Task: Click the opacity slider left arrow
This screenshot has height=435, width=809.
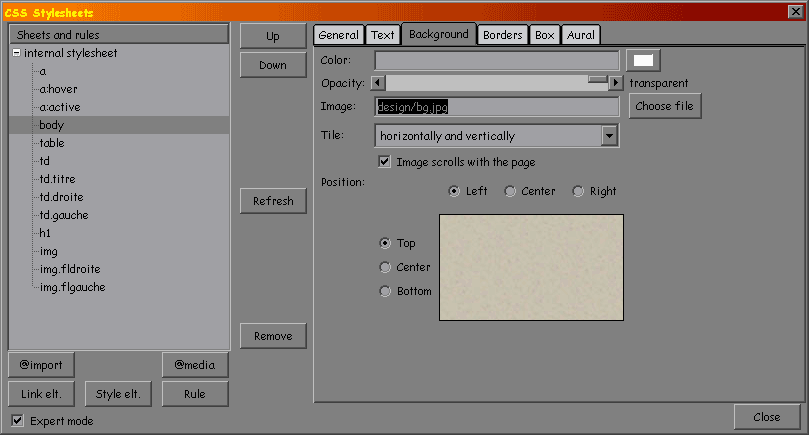Action: click(378, 83)
